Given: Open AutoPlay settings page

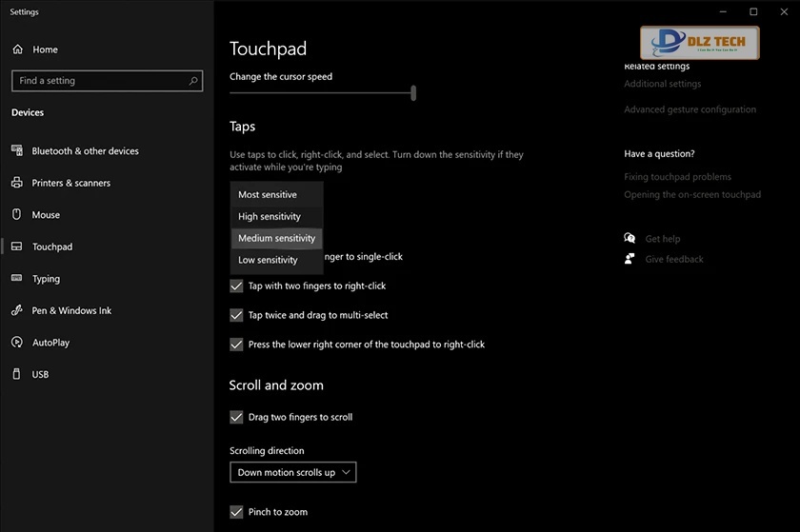Looking at the screenshot, I should click(51, 343).
